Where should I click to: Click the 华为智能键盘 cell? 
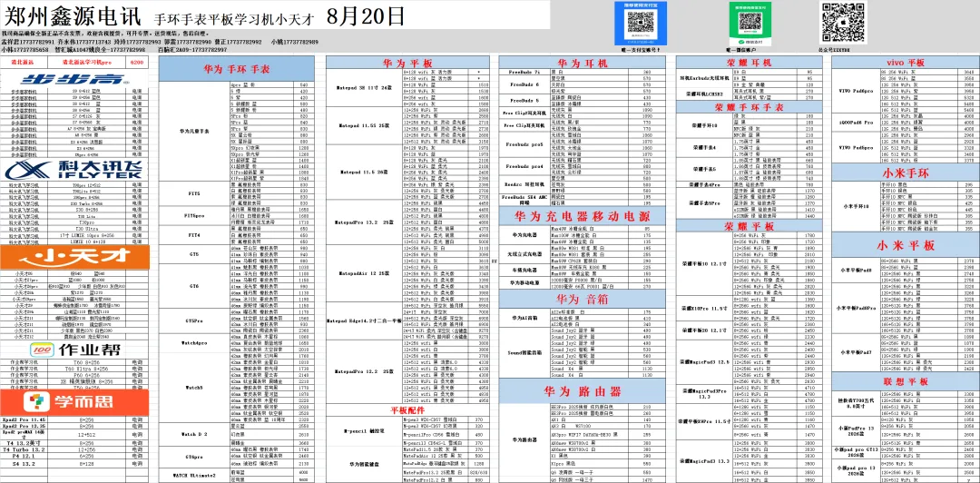(365, 465)
